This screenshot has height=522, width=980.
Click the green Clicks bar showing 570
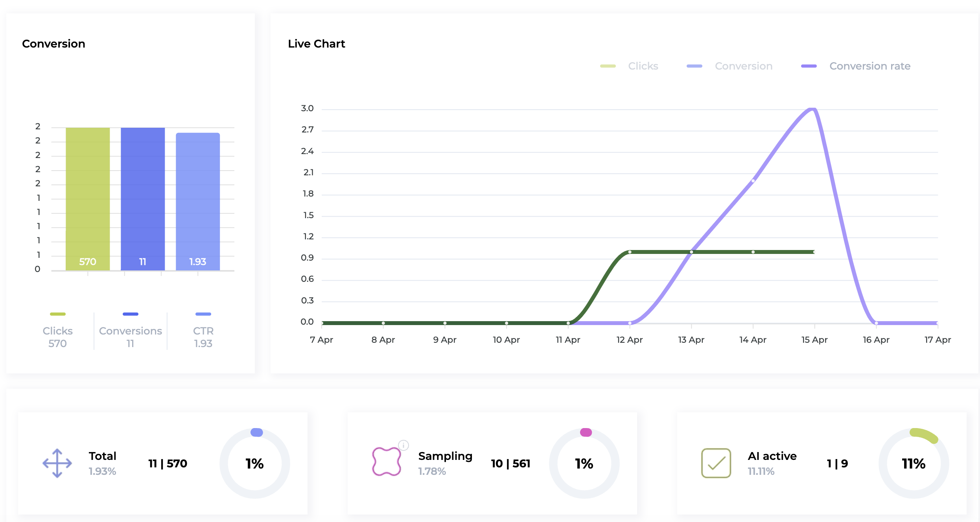click(x=88, y=199)
